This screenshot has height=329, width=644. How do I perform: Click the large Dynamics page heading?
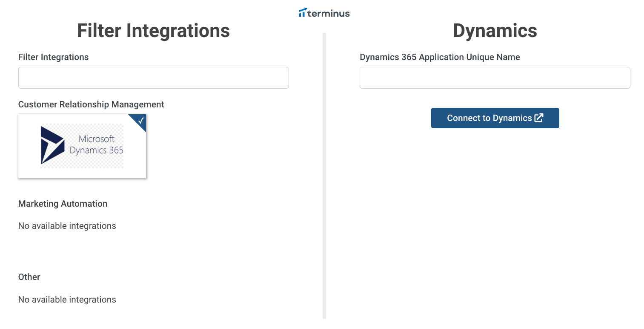pos(495,31)
